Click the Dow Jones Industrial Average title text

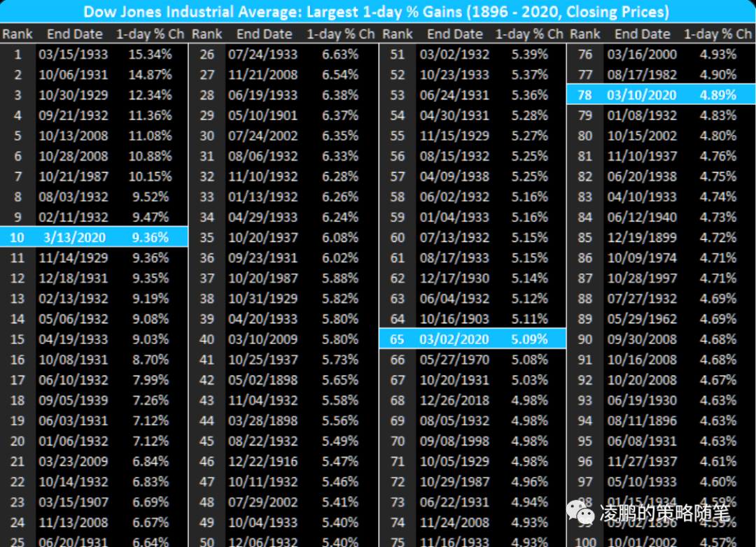pos(376,12)
